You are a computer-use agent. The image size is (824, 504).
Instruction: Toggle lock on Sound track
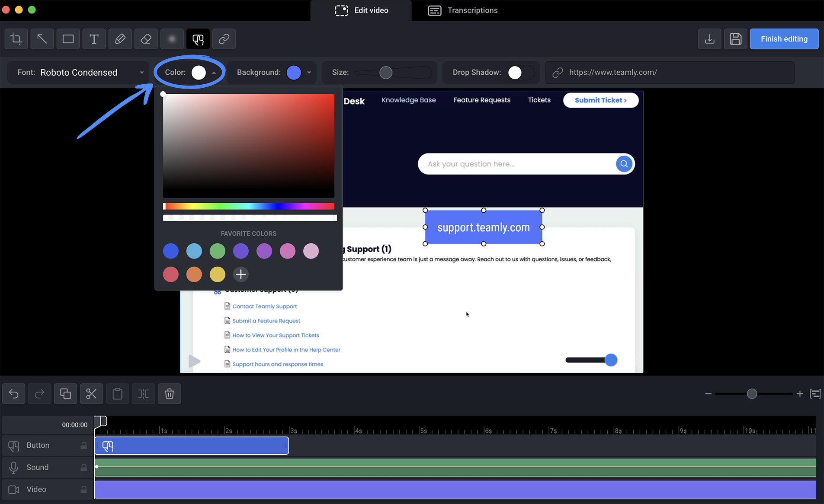click(x=83, y=467)
